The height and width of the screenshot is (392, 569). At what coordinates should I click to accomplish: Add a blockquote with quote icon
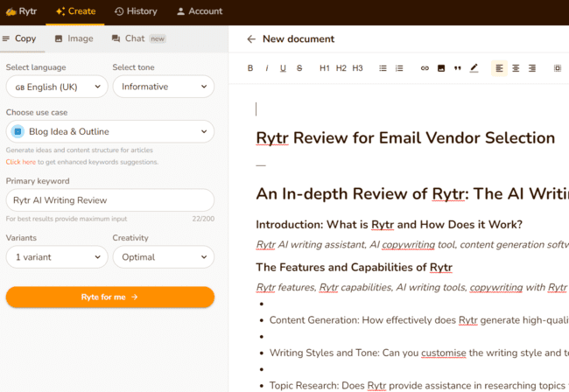tap(457, 68)
